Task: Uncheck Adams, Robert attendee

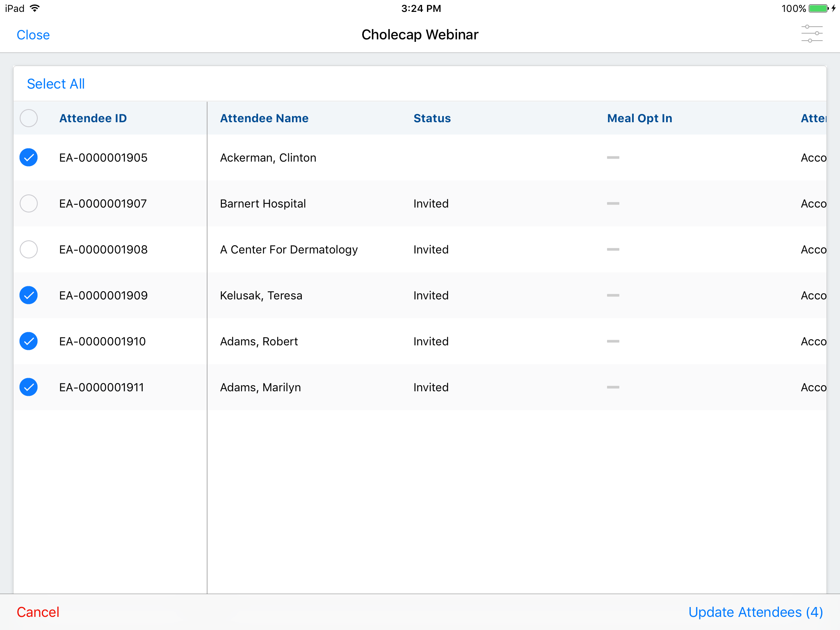Action: (x=29, y=341)
